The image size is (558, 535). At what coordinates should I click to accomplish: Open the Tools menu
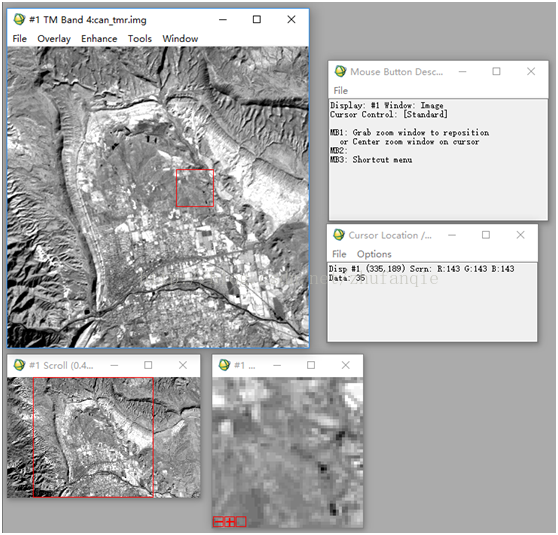pyautogui.click(x=140, y=38)
